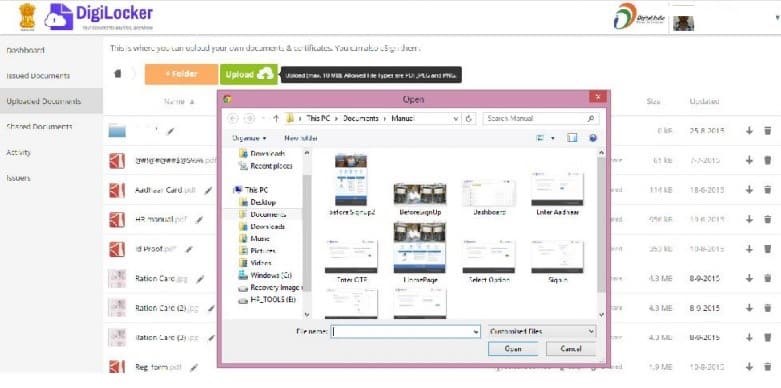Toggle the preview pane icon
This screenshot has width=781, height=388.
(572, 138)
